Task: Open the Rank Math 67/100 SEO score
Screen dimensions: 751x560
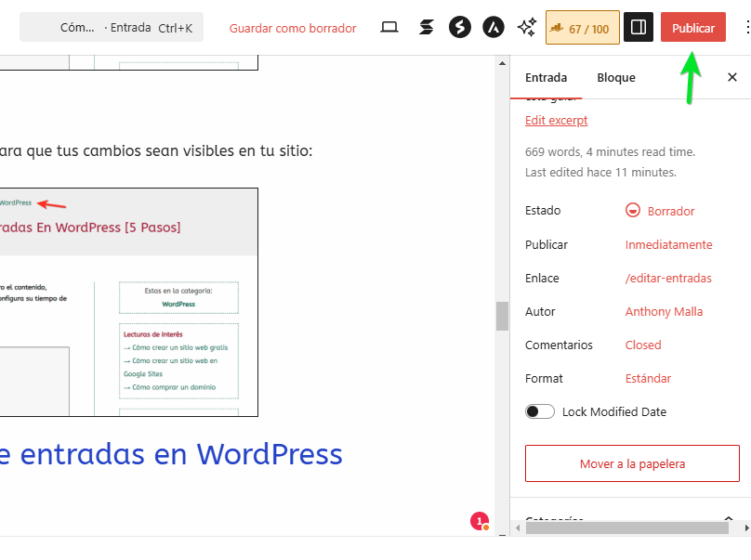Action: pos(583,27)
